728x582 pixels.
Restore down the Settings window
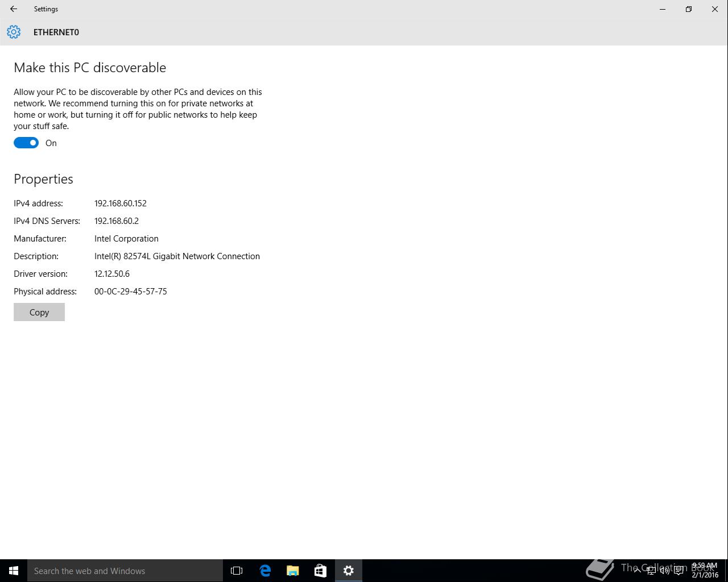[689, 9]
